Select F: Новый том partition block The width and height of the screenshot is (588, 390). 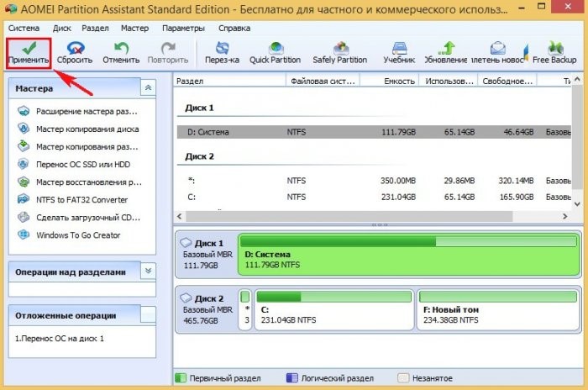pos(498,309)
